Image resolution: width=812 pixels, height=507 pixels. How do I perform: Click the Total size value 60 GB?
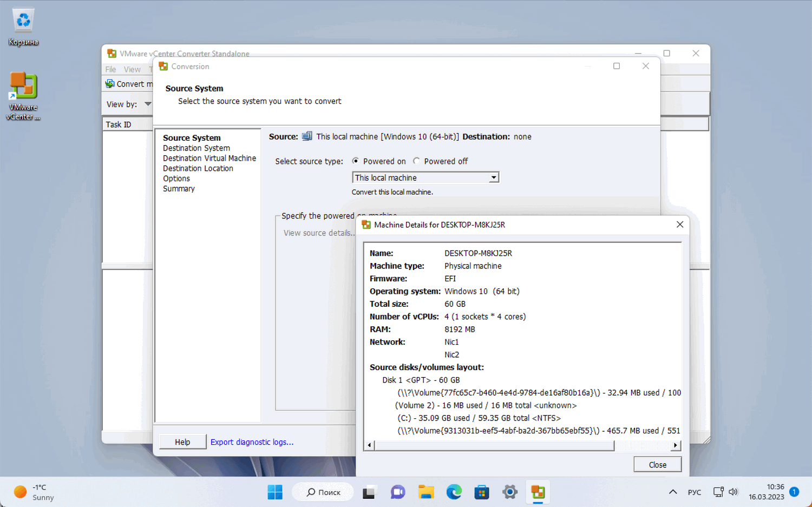click(455, 304)
